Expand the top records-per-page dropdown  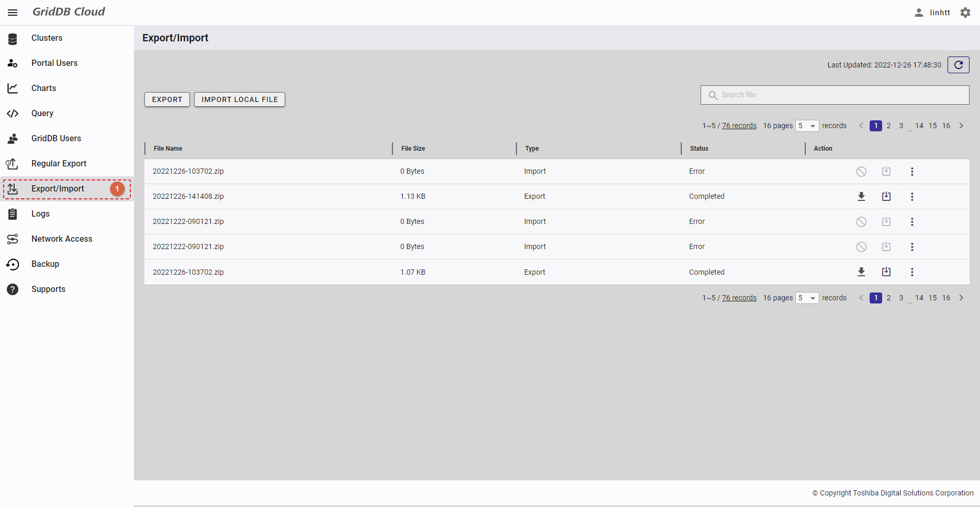point(807,126)
